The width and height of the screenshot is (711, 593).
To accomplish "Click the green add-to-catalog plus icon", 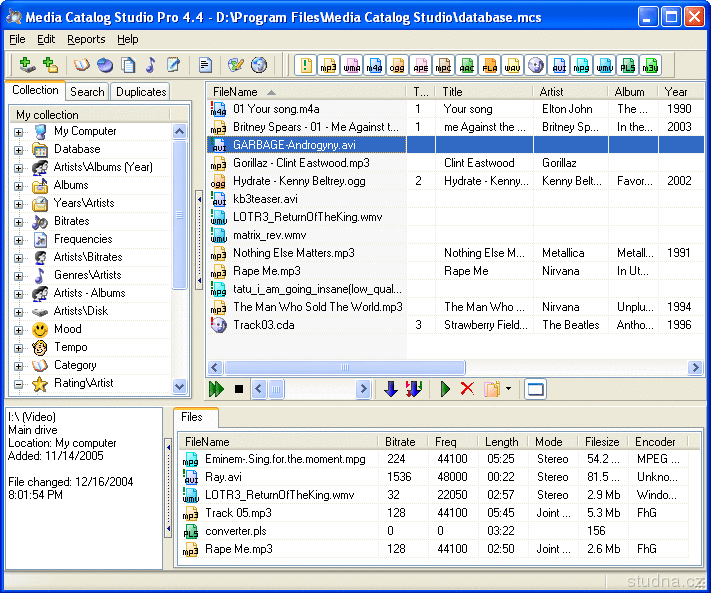I will [26, 65].
